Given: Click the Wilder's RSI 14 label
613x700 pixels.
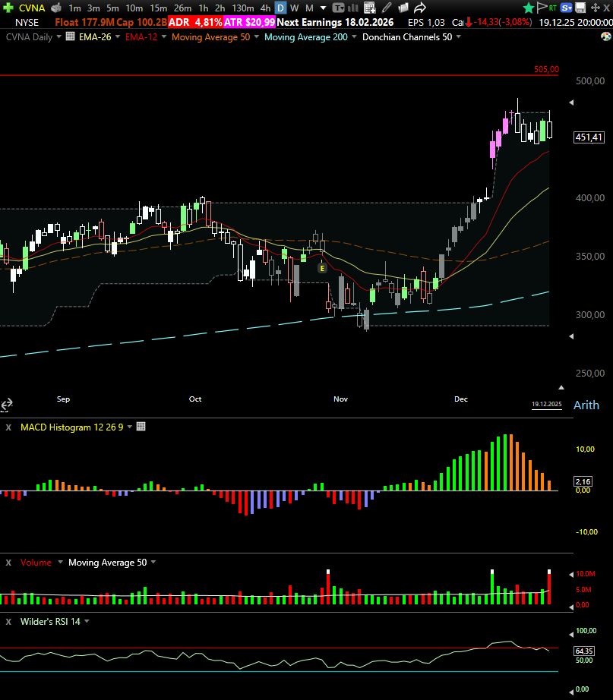Looking at the screenshot, I should (x=50, y=622).
